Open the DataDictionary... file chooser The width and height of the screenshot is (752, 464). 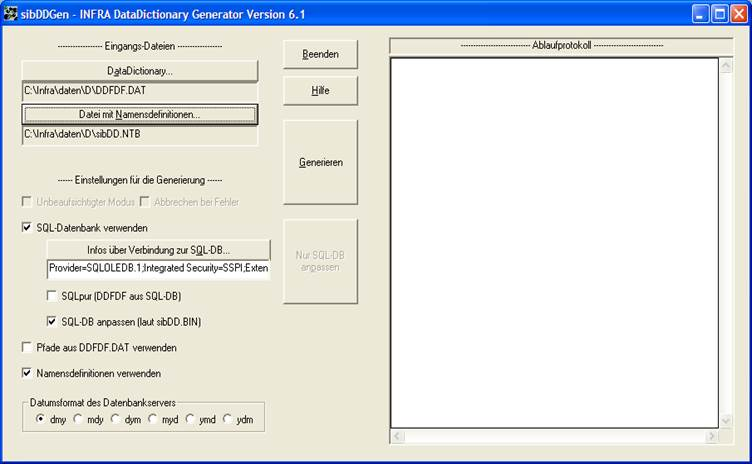(x=140, y=71)
